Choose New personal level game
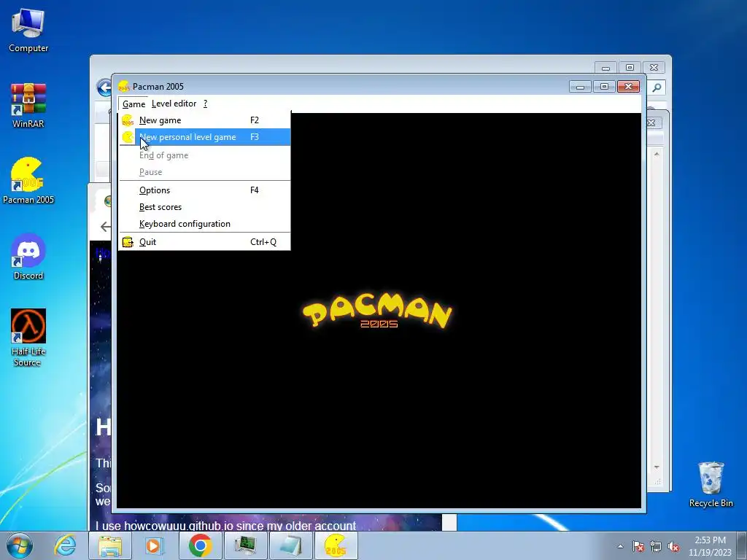 point(204,137)
